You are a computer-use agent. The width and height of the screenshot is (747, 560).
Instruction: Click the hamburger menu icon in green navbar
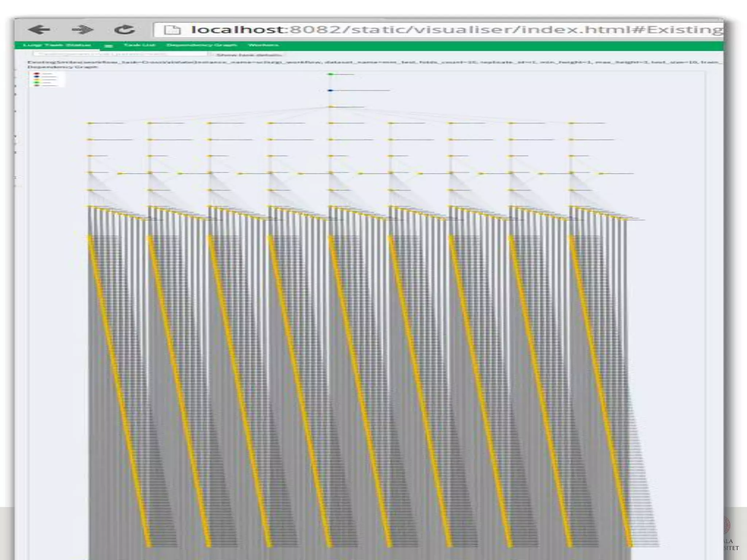(x=108, y=46)
